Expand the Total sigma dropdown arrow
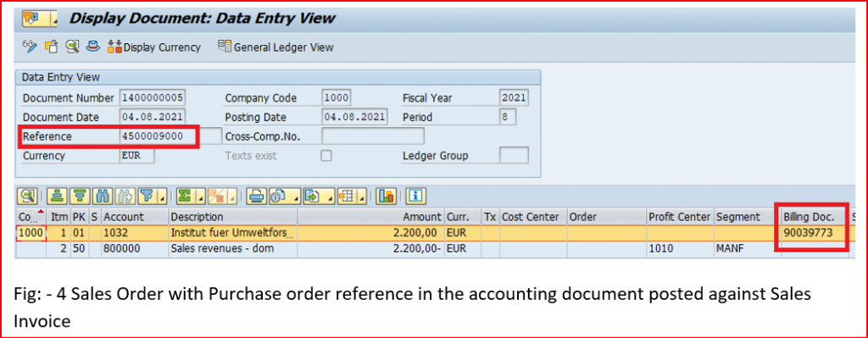 click(x=200, y=197)
